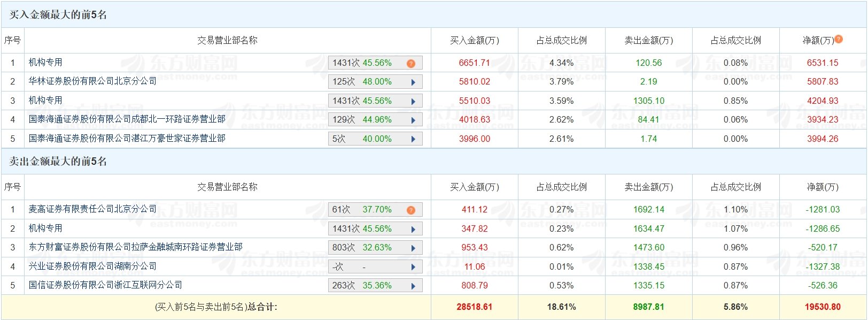The height and width of the screenshot is (320, 868).
Task: Expand arrow in 机构专用 row with 1634.47 sell
Action: (x=413, y=229)
